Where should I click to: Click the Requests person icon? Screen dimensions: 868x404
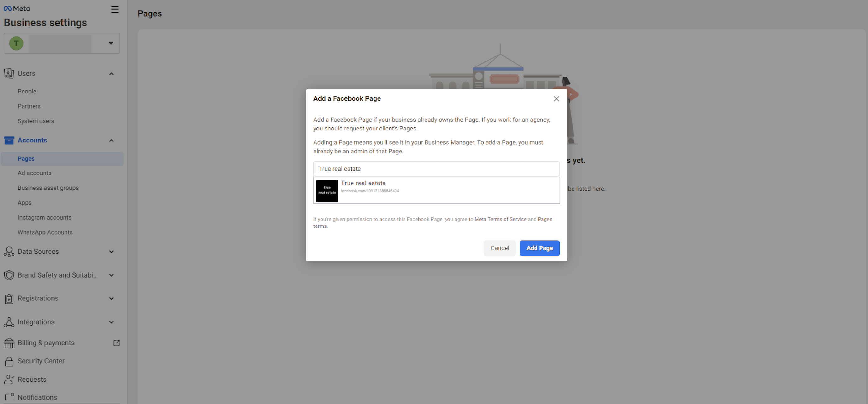point(9,380)
